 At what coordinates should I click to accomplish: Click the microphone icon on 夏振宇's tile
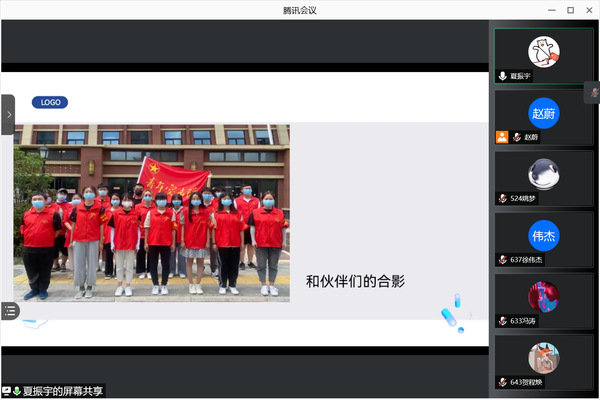pyautogui.click(x=503, y=76)
